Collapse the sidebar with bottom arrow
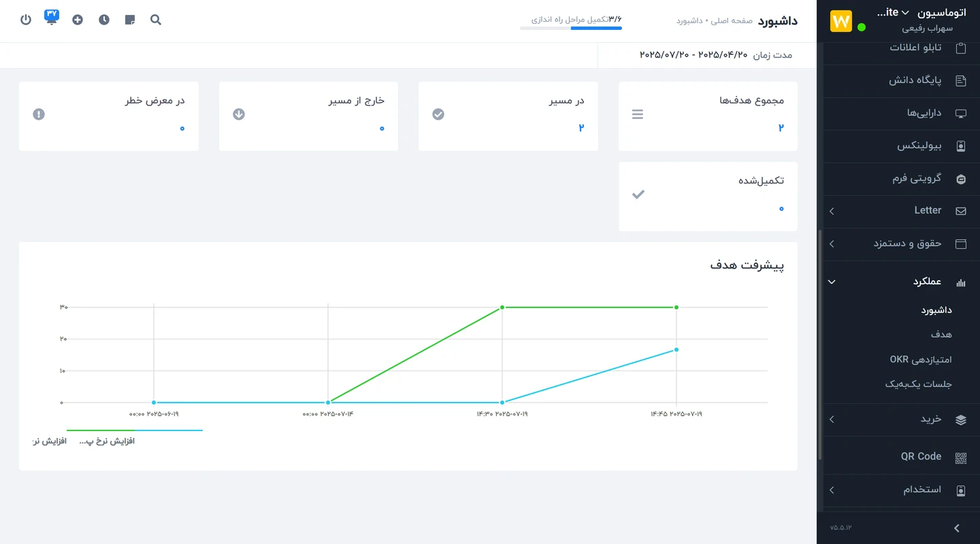Viewport: 980px width, 544px height. point(957,528)
